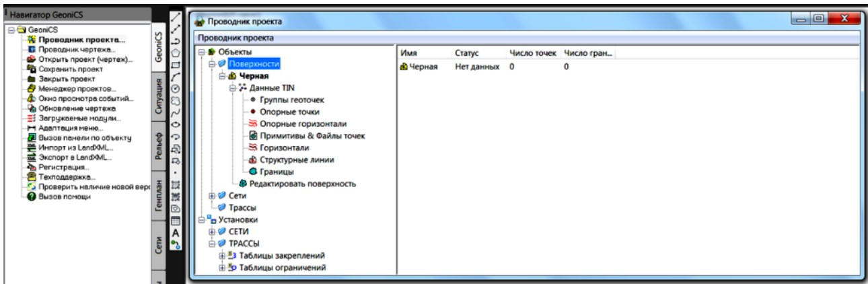Collapse the Данные TIN branch
868x284 pixels.
[232, 88]
